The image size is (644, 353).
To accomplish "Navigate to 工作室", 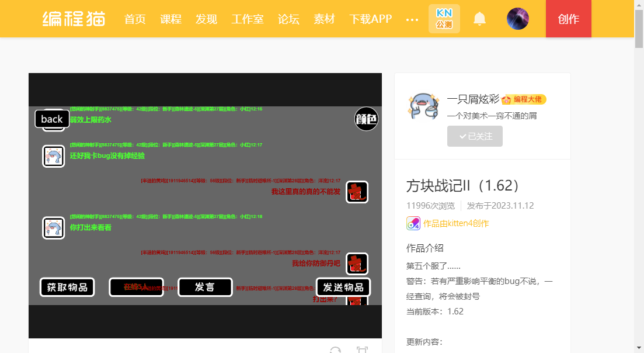I will [x=247, y=19].
